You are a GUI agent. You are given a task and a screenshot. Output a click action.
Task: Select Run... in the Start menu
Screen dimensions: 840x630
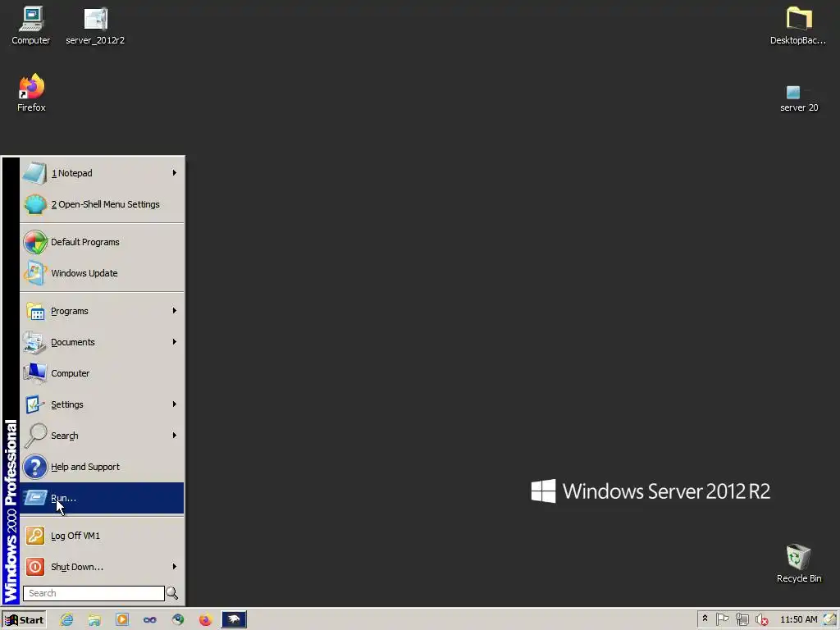tap(102, 498)
